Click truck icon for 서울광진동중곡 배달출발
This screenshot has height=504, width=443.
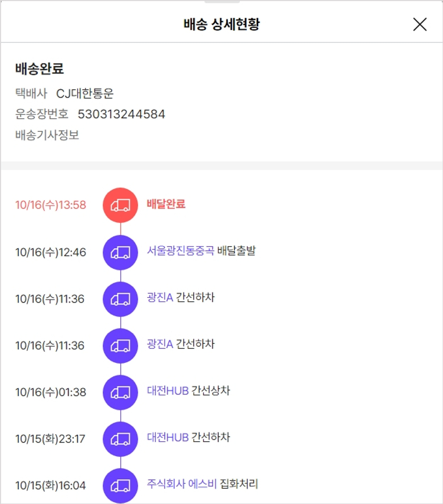coord(120,252)
